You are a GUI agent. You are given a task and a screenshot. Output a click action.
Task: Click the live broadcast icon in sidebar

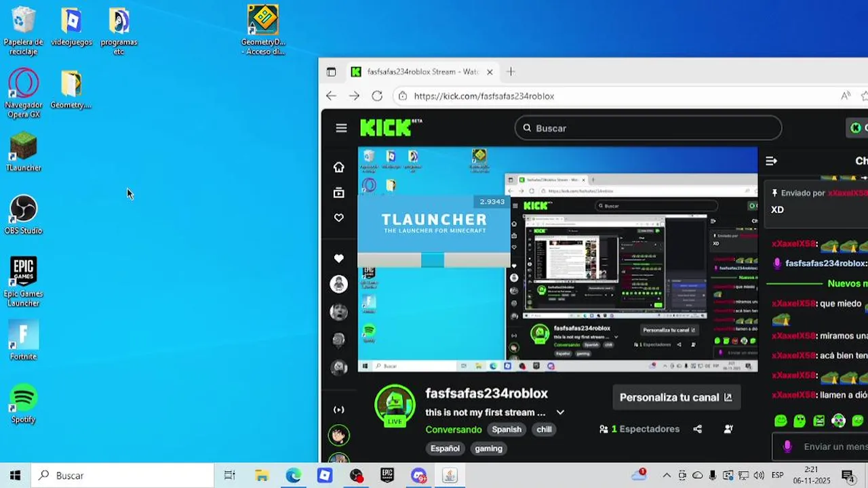(339, 409)
